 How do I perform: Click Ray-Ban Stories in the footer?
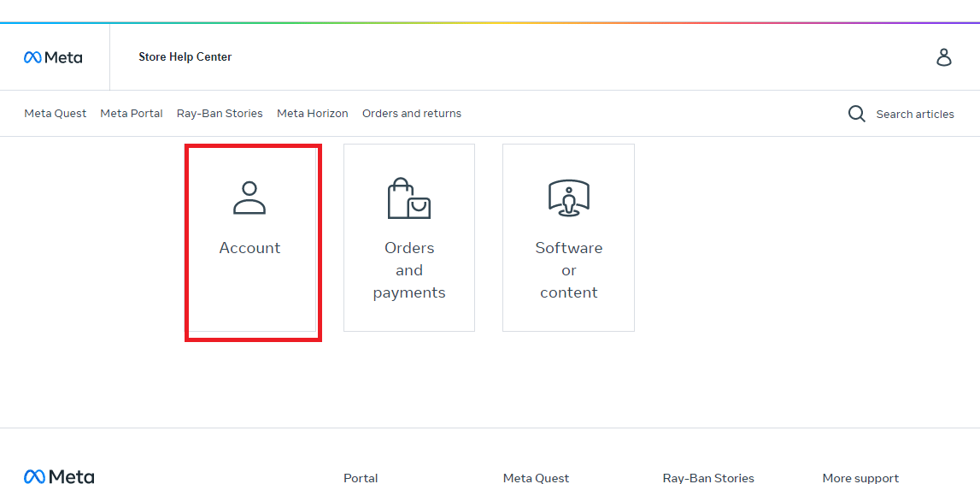pos(708,478)
